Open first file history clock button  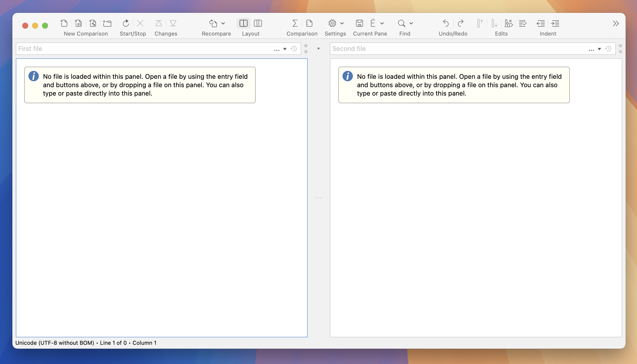[294, 49]
